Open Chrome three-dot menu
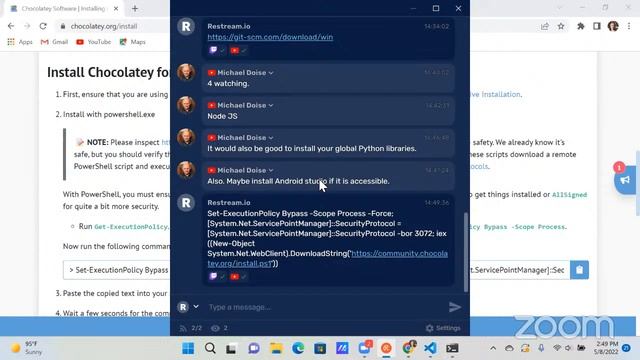640x360 pixels. point(629,26)
